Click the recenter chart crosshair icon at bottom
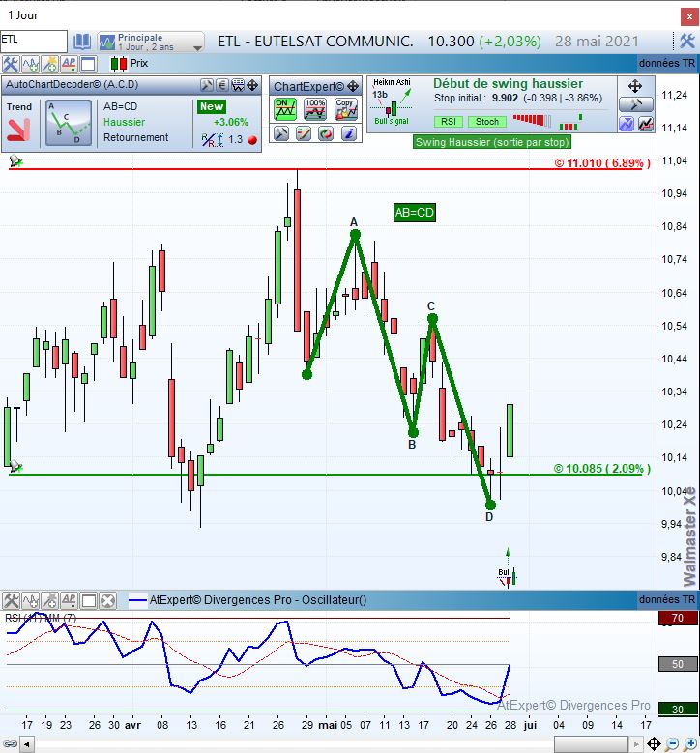This screenshot has width=700, height=753. point(654,744)
